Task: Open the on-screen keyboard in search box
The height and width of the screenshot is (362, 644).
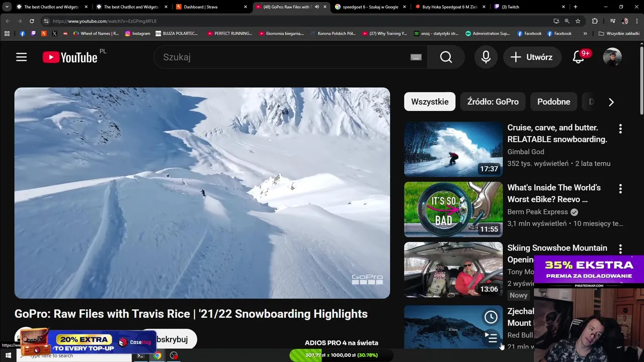Action: (x=416, y=57)
